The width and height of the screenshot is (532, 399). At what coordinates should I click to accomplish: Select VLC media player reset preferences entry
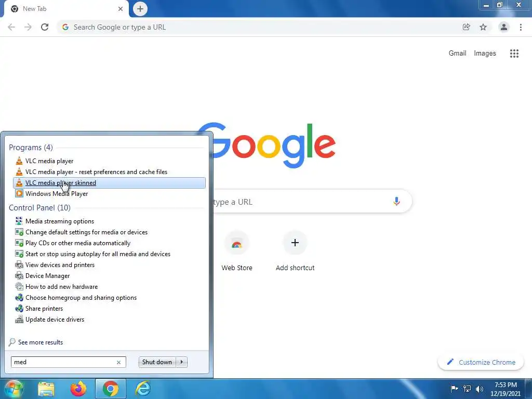pyautogui.click(x=96, y=171)
